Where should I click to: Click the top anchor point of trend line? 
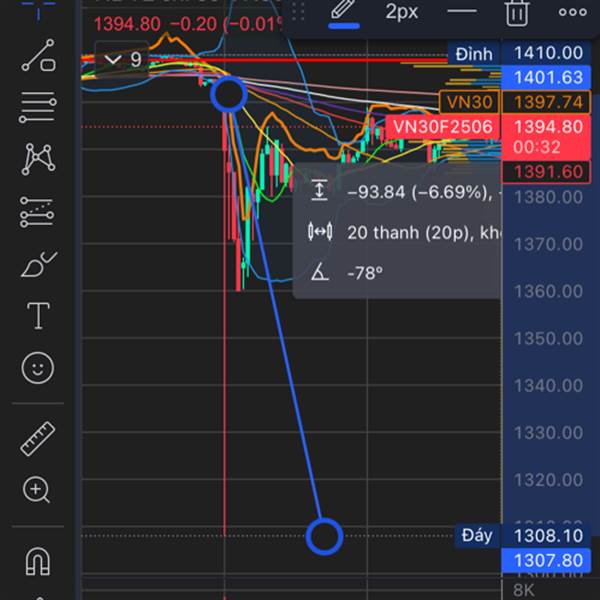pos(228,94)
